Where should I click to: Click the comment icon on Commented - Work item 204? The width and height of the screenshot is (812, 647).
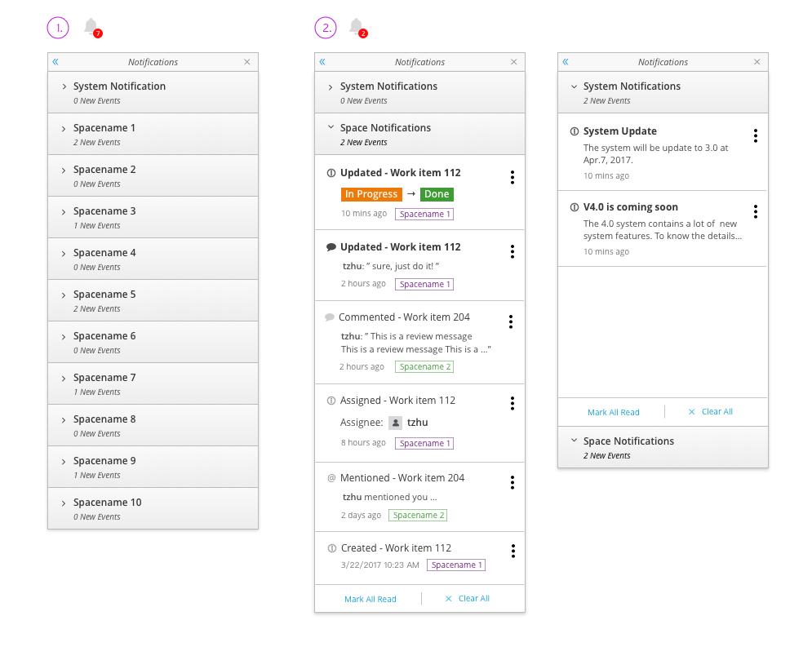[329, 317]
